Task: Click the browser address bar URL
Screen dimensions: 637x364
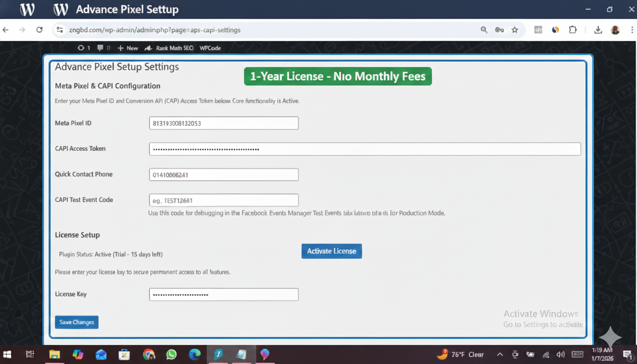Action: click(x=155, y=30)
